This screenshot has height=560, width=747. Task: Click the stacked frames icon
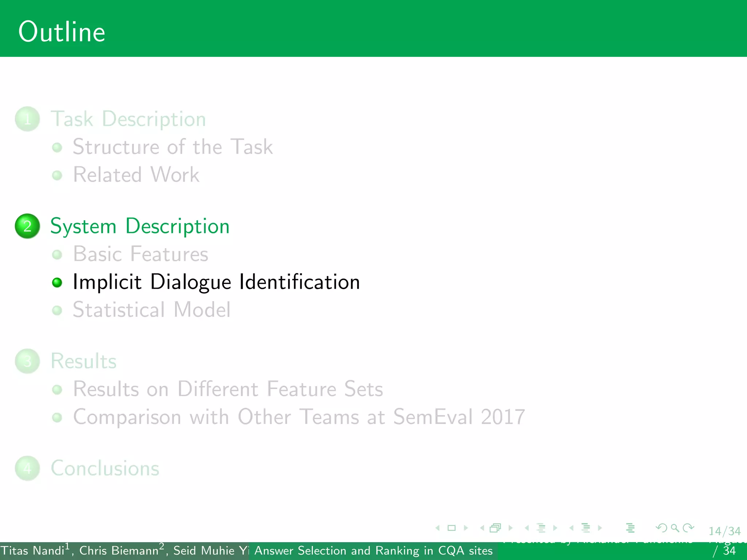click(495, 528)
